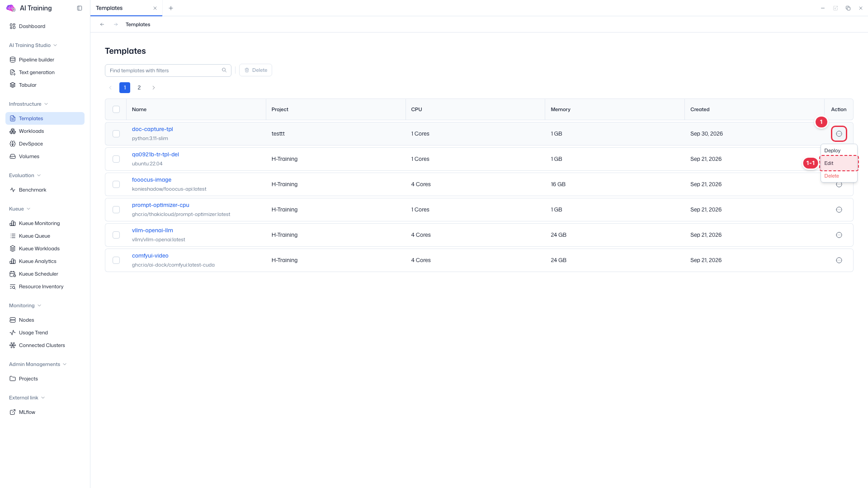The height and width of the screenshot is (488, 868).
Task: Open new tab with plus icon
Action: (171, 8)
